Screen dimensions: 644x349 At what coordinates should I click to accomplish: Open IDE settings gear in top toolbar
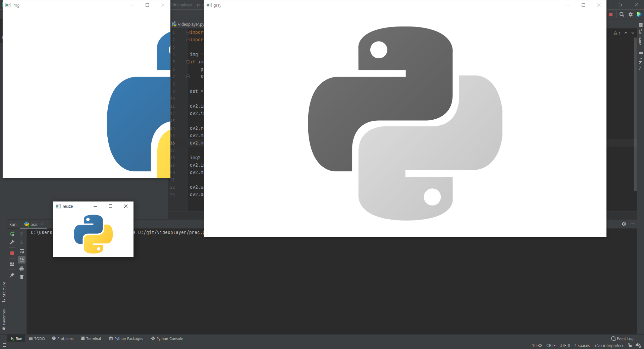[631, 14]
